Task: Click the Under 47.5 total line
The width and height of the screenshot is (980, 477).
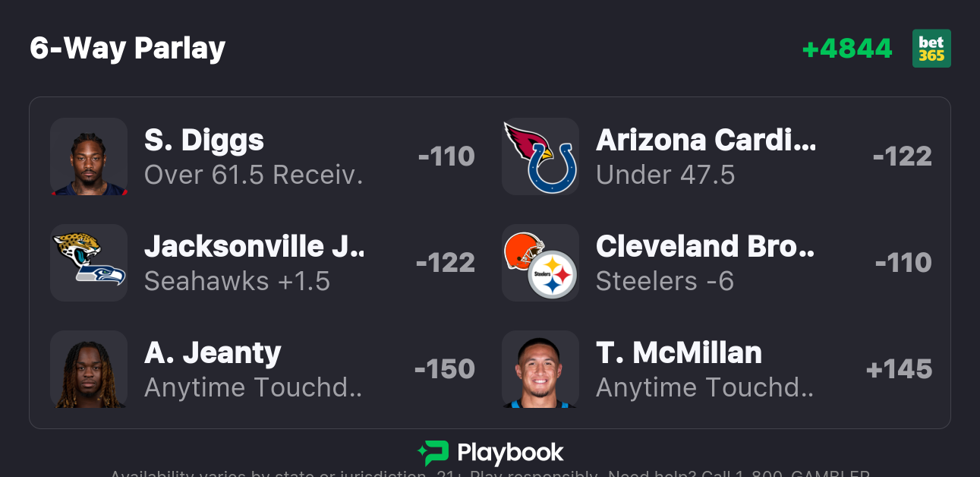Action: click(666, 175)
